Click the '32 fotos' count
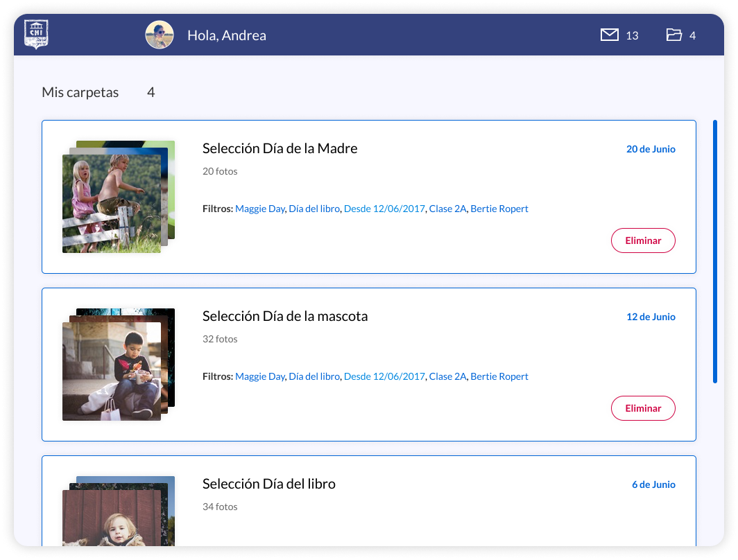This screenshot has height=560, width=738. [x=220, y=340]
